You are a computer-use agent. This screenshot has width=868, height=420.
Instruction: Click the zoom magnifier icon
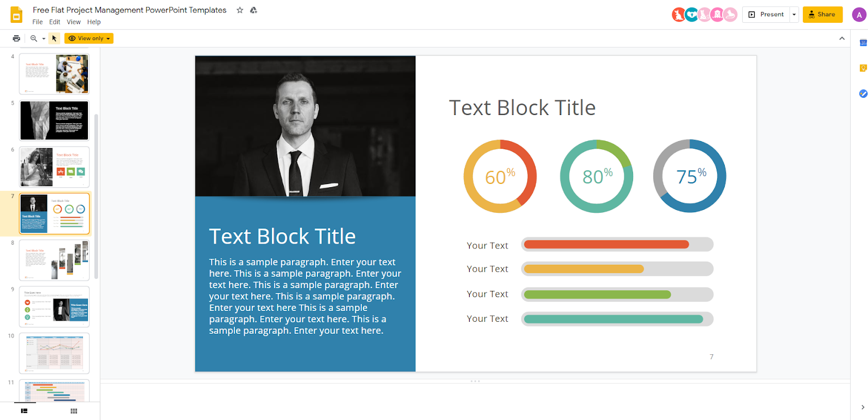tap(34, 39)
